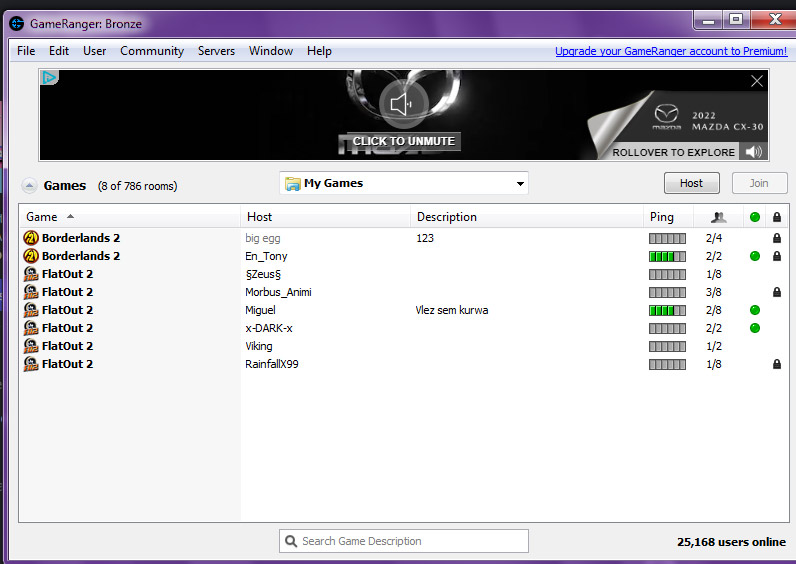Image resolution: width=796 pixels, height=564 pixels.
Task: Sort by the padlock column header
Action: 777,217
